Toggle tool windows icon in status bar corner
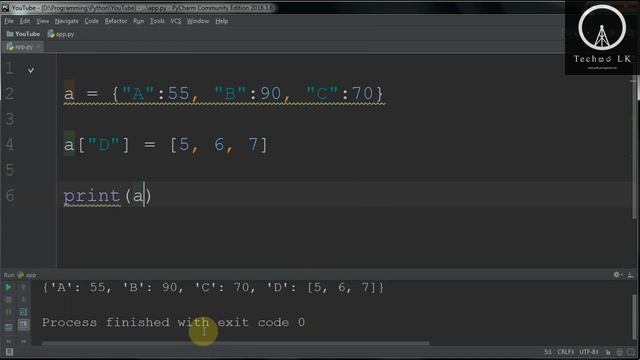Screen dimensions: 640x360 coord(9,352)
